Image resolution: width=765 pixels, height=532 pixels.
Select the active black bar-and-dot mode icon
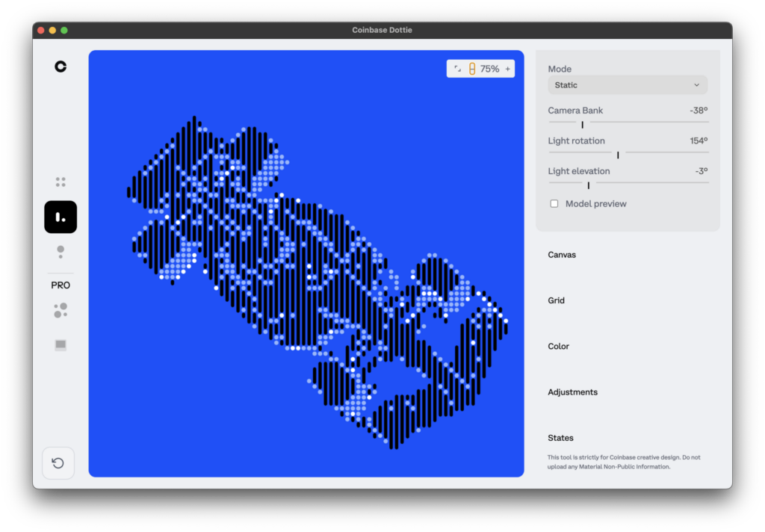coord(61,217)
